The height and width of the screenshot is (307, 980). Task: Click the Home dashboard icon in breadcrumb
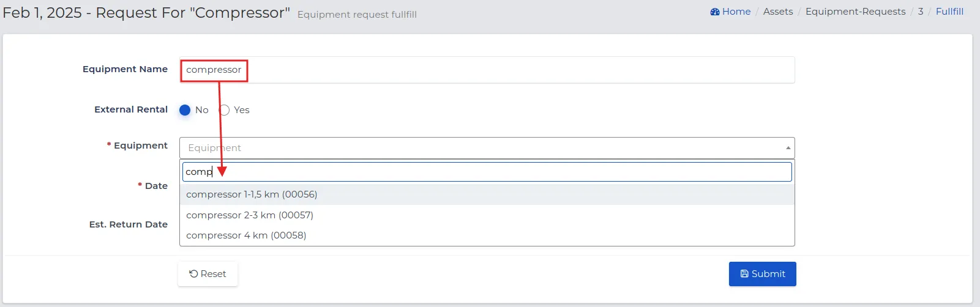click(714, 12)
